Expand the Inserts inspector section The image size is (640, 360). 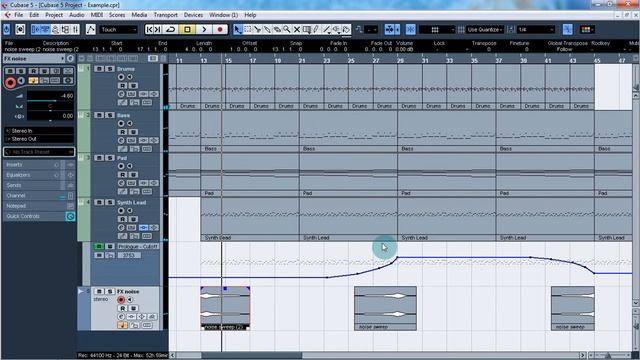(39, 164)
